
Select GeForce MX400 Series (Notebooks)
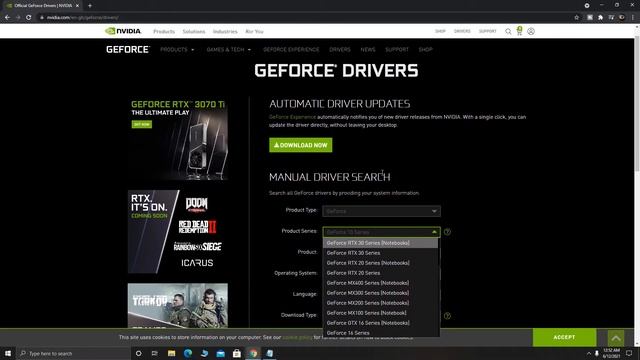tap(380, 283)
